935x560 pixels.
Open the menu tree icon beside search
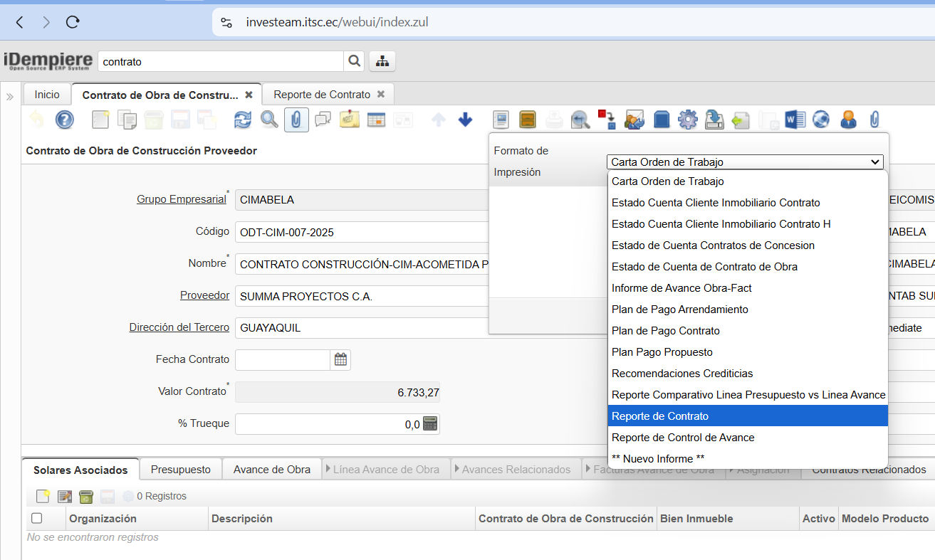(x=382, y=61)
